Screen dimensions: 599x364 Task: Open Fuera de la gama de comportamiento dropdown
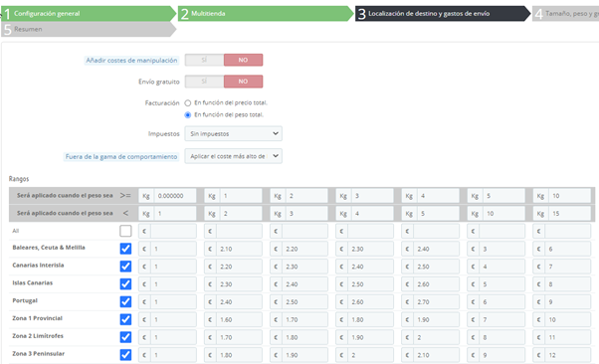pos(234,156)
